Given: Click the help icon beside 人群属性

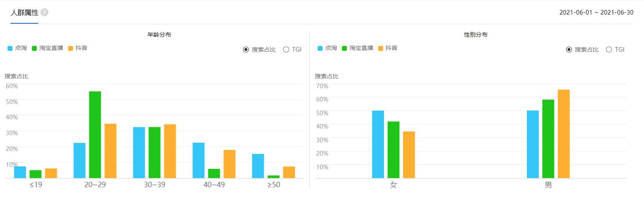Looking at the screenshot, I should click(x=45, y=12).
